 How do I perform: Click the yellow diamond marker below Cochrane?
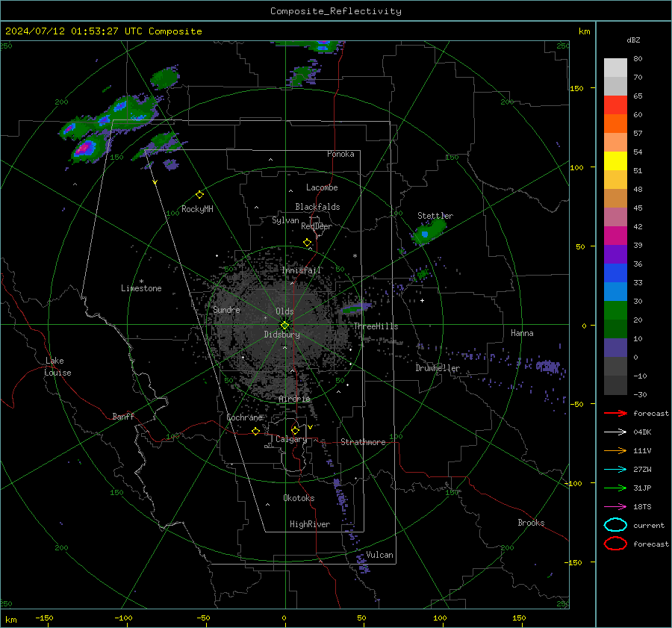(256, 432)
